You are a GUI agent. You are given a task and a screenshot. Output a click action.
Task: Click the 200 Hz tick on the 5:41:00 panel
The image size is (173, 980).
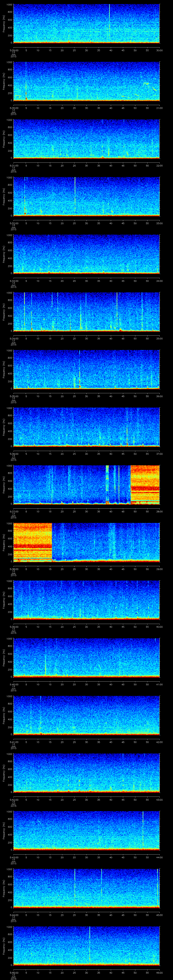click(9, 727)
